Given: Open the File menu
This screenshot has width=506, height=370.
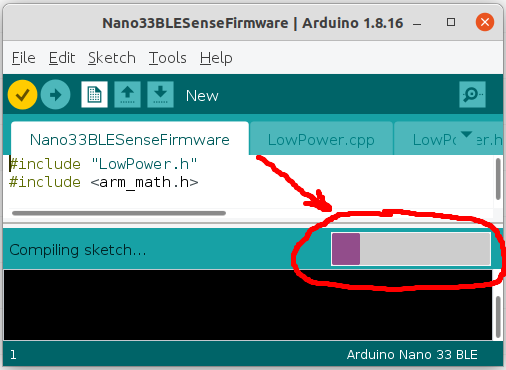Looking at the screenshot, I should point(24,58).
